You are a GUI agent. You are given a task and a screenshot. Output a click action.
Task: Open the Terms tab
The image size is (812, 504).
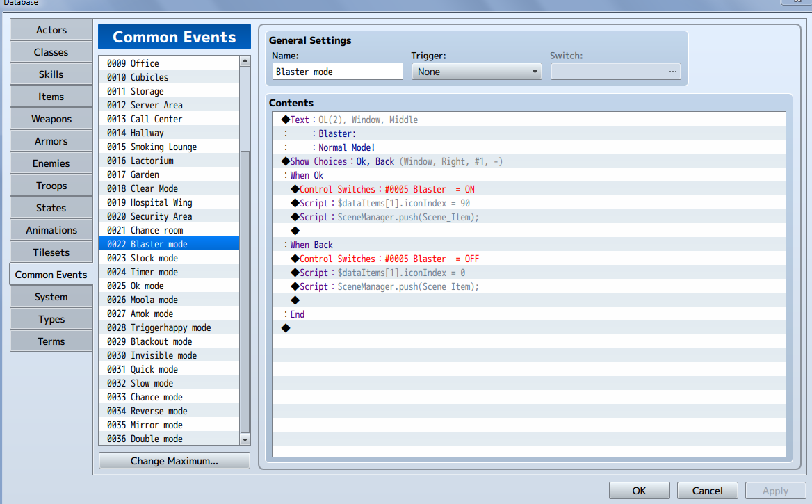[51, 342]
